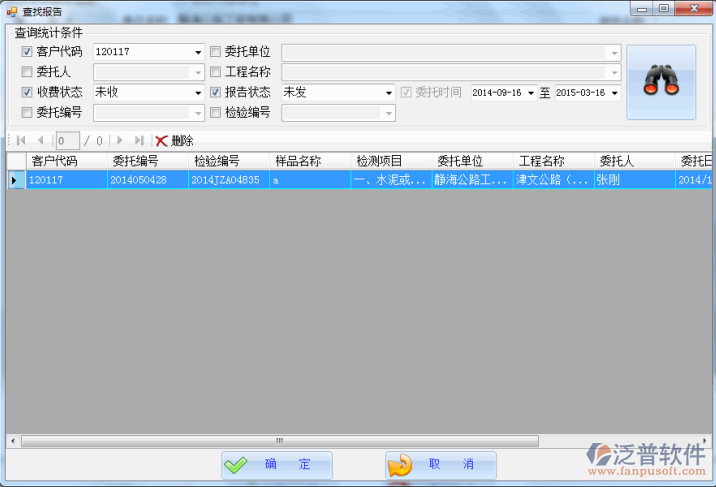Click the 委托人 column header
The height and width of the screenshot is (487, 716).
pyautogui.click(x=635, y=161)
